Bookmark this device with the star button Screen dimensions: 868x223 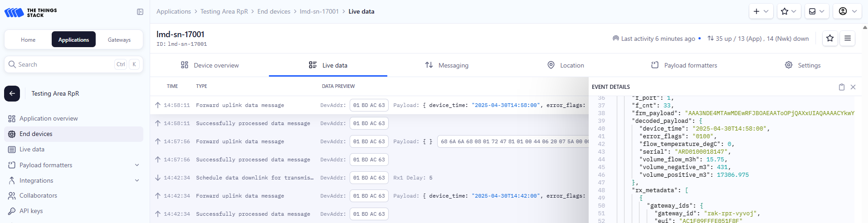[830, 39]
